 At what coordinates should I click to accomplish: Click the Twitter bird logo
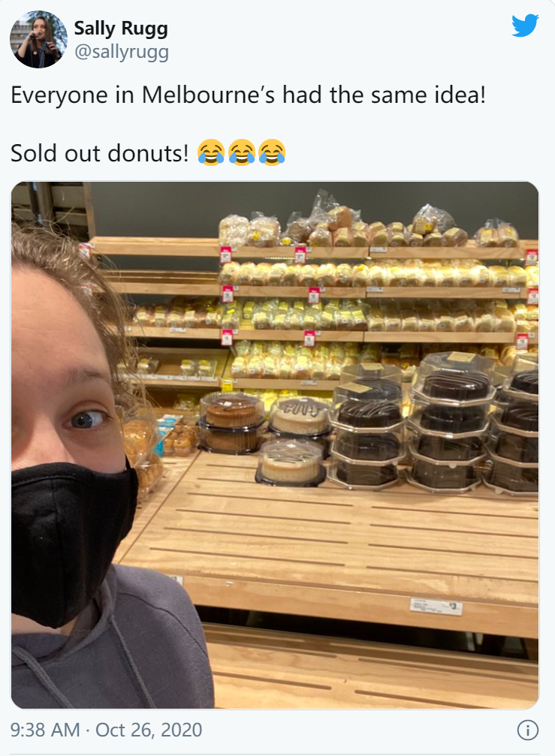click(525, 26)
